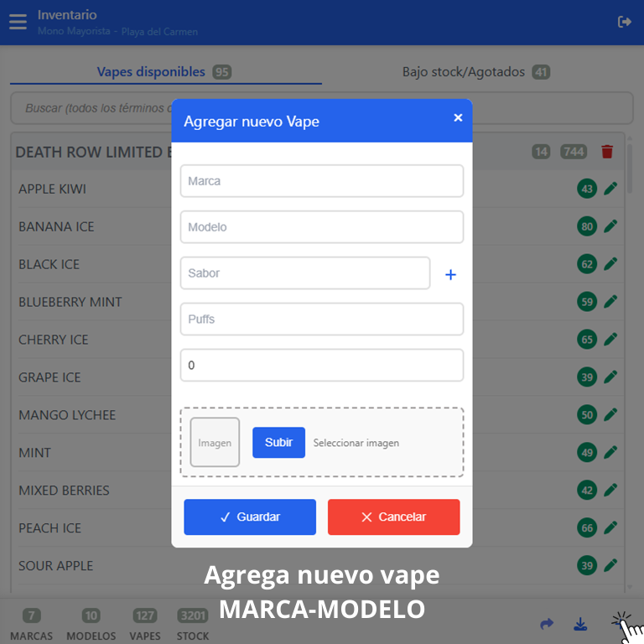This screenshot has height=644, width=644.
Task: Click the plus icon beside Sabor
Action: pyautogui.click(x=450, y=274)
